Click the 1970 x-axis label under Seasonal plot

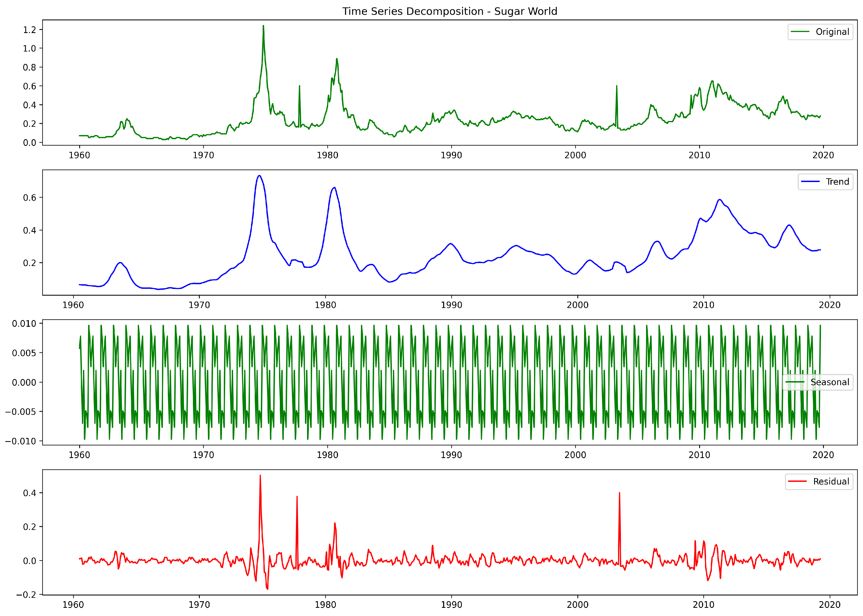click(x=203, y=455)
